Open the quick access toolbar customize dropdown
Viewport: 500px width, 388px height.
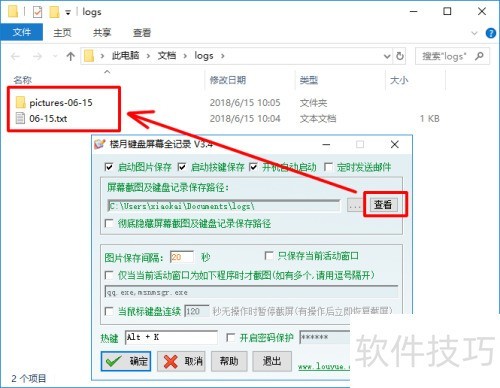68,13
